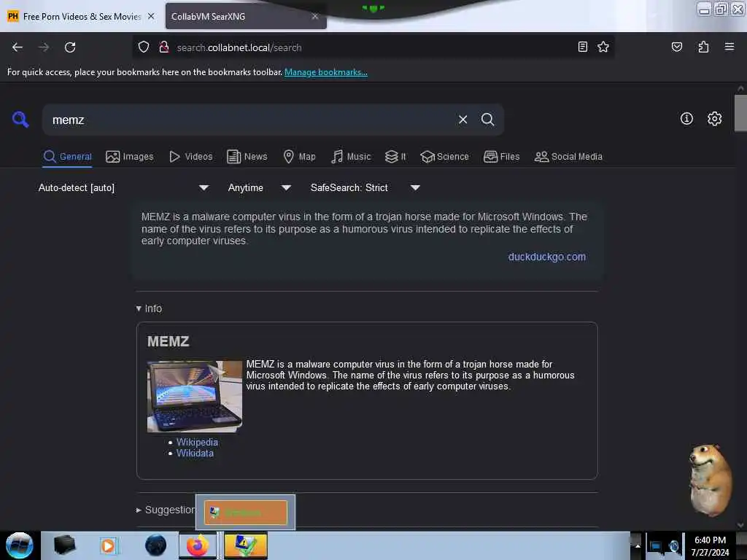This screenshot has width=747, height=560.
Task: Open the Windows Start orb
Action: [x=20, y=545]
